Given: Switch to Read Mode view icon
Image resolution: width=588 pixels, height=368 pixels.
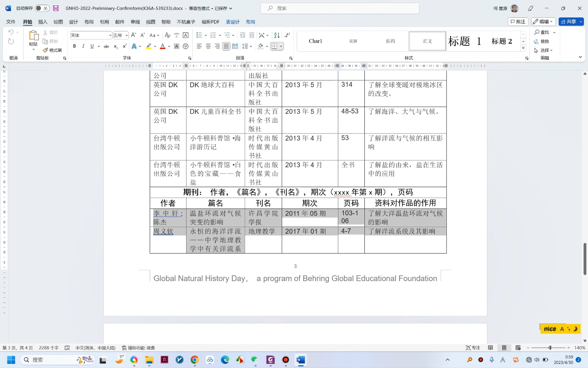Looking at the screenshot, I should (490, 348).
